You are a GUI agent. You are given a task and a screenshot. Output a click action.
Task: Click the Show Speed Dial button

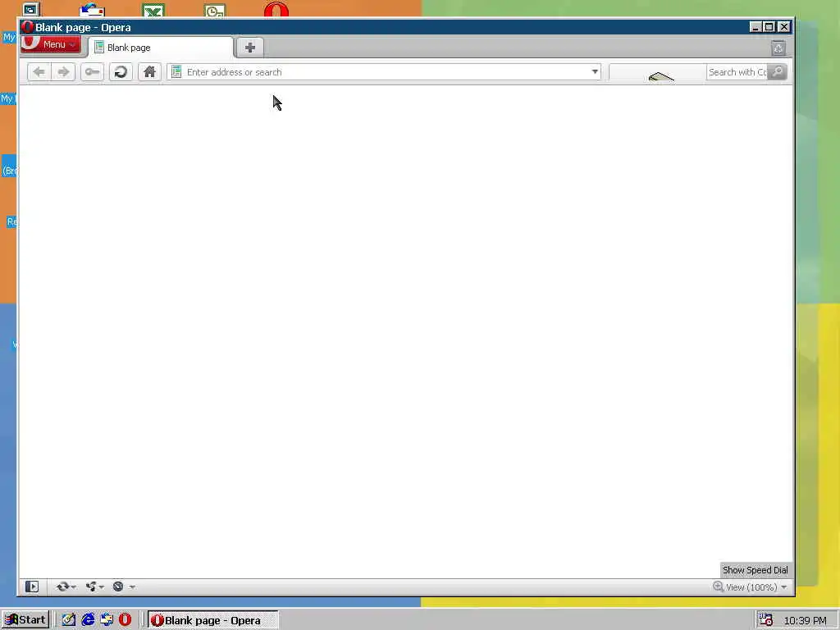pyautogui.click(x=755, y=570)
